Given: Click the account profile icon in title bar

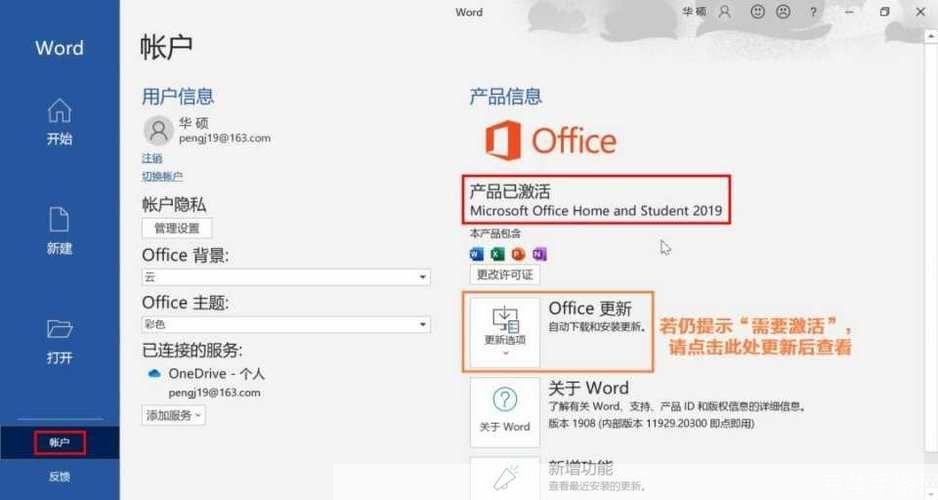Looking at the screenshot, I should click(x=724, y=11).
